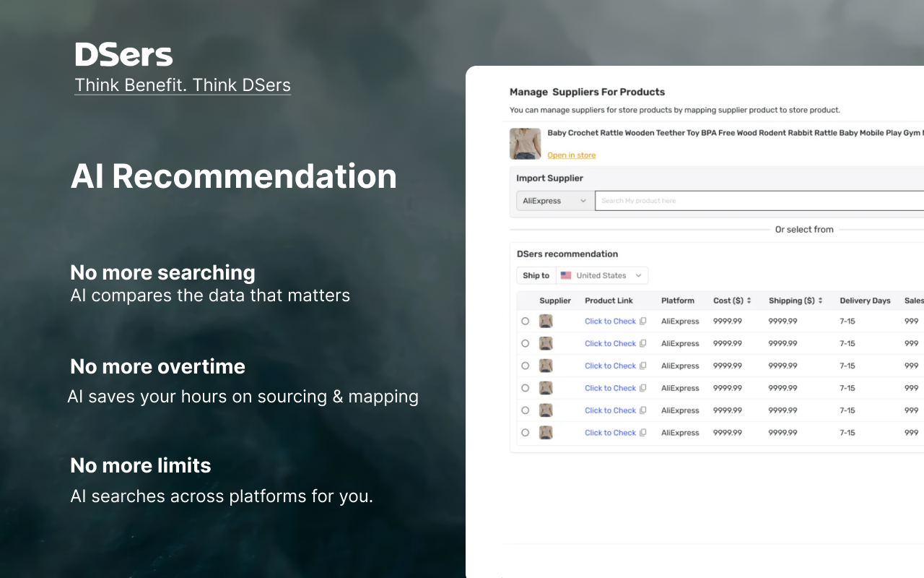Follow 'Click to Check' in the sixth row
924x578 pixels.
point(611,433)
